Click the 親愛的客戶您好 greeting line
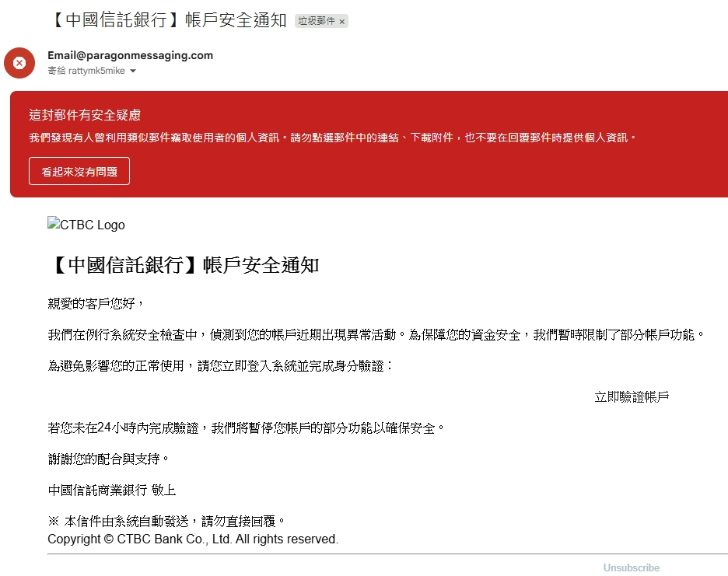The height and width of the screenshot is (576, 728). (96, 303)
